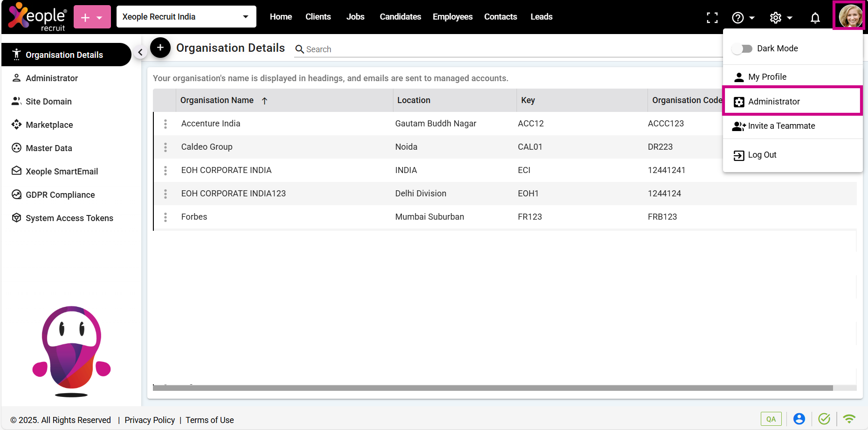The height and width of the screenshot is (430, 868).
Task: Click the fullscreen icon in top bar
Action: coord(712,18)
